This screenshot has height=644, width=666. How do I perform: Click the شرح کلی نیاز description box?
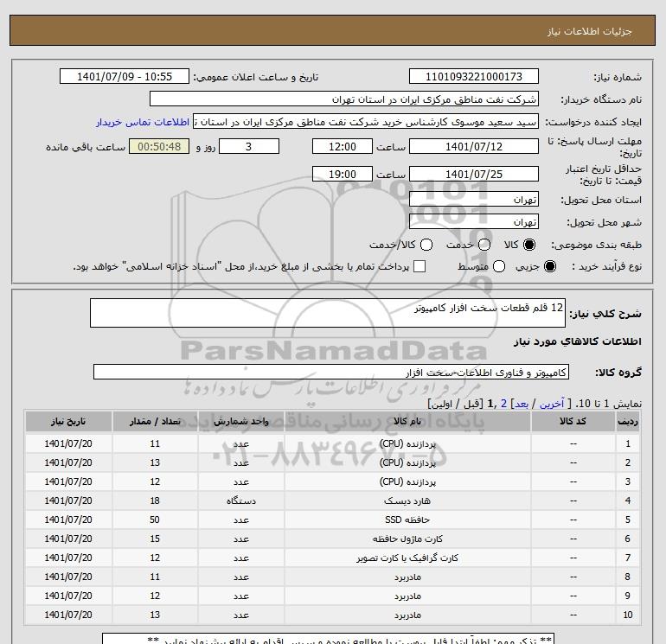pos(328,313)
